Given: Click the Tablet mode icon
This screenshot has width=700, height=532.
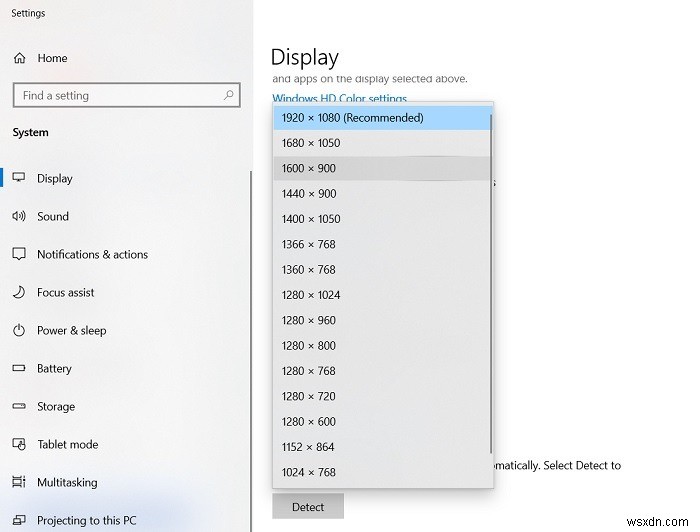Looking at the screenshot, I should pos(19,444).
